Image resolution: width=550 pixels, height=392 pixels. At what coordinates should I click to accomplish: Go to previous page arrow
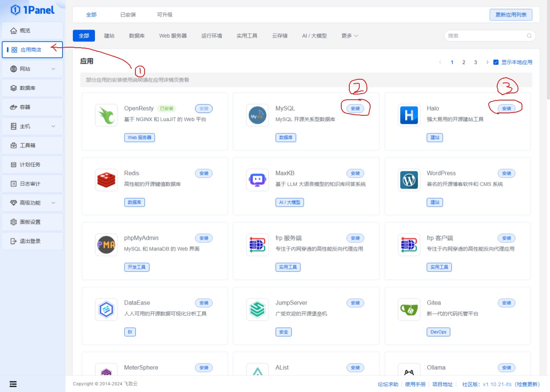pyautogui.click(x=440, y=62)
